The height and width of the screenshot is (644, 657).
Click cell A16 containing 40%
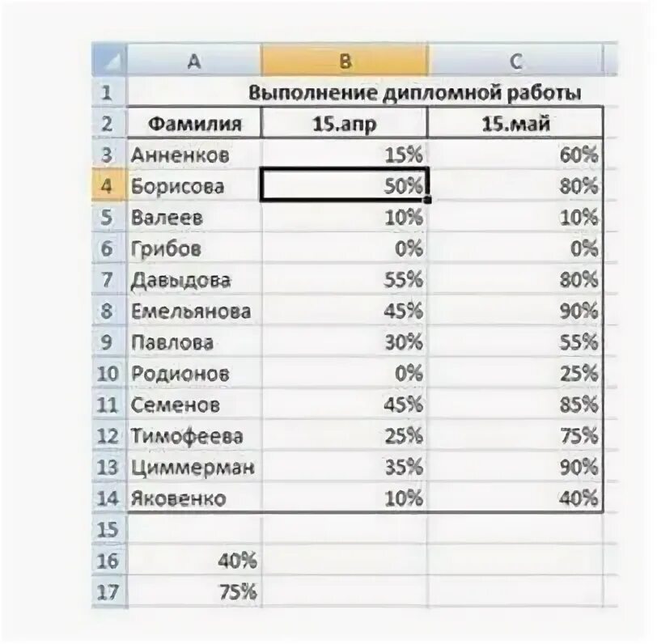click(193, 560)
